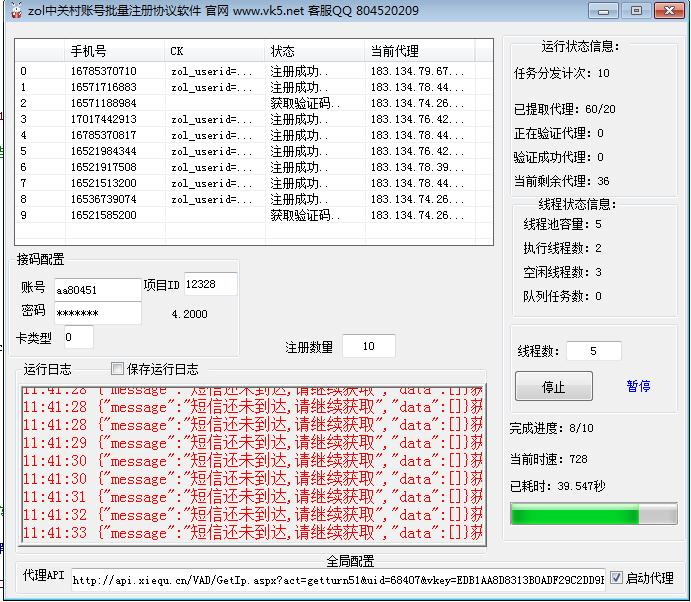Click the 暂停 link
Viewport: 691px width, 602px height.
638,386
